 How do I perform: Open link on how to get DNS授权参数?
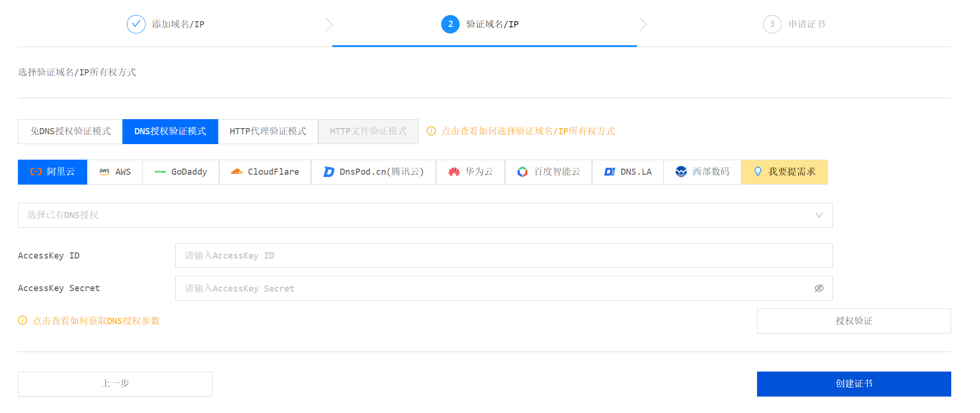point(96,321)
